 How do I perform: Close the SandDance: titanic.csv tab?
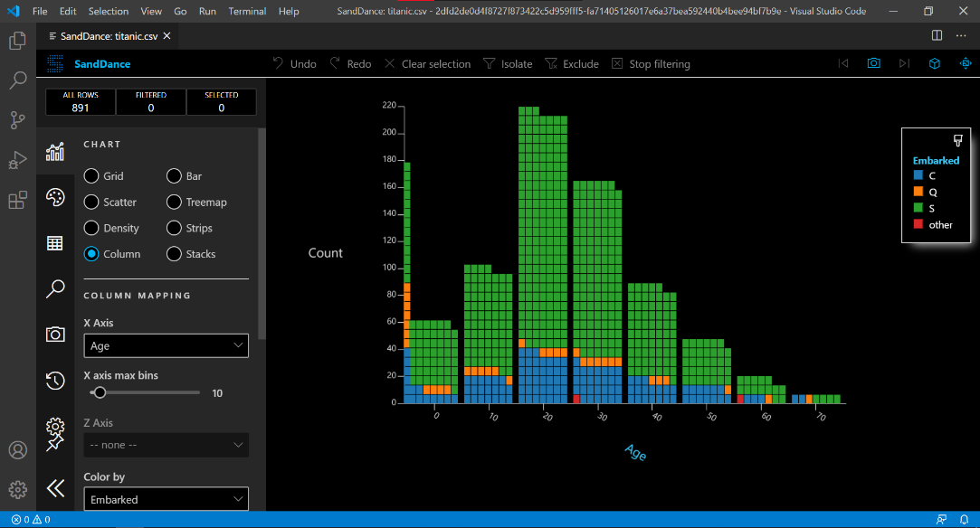pyautogui.click(x=167, y=36)
